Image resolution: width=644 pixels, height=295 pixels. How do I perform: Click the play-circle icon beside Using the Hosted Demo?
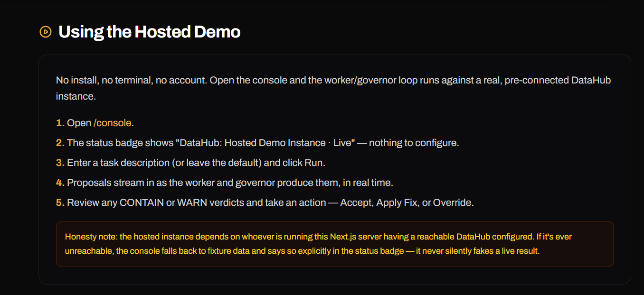(x=46, y=32)
